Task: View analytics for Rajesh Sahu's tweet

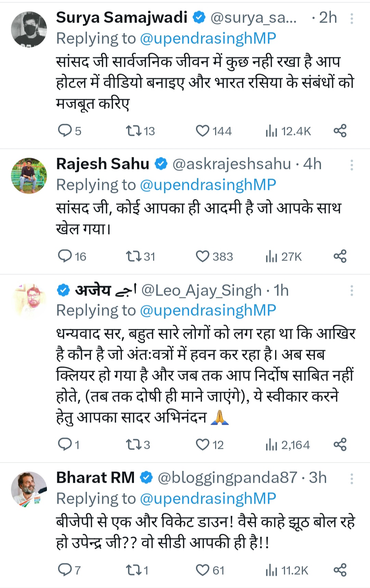Action: pos(271,256)
